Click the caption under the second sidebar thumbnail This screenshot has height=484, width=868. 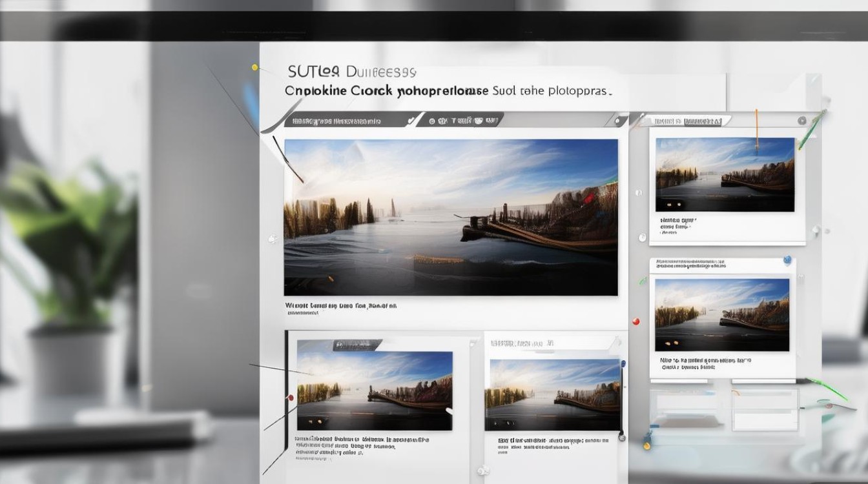tap(705, 361)
